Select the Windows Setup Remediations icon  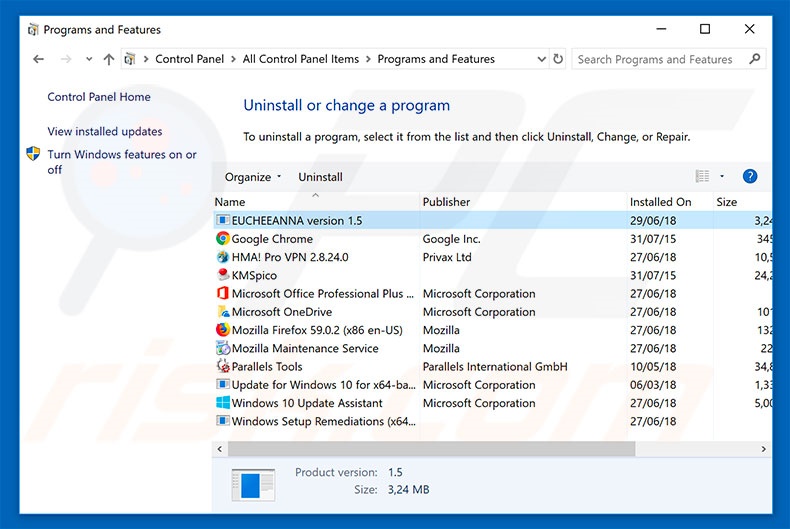tap(223, 421)
